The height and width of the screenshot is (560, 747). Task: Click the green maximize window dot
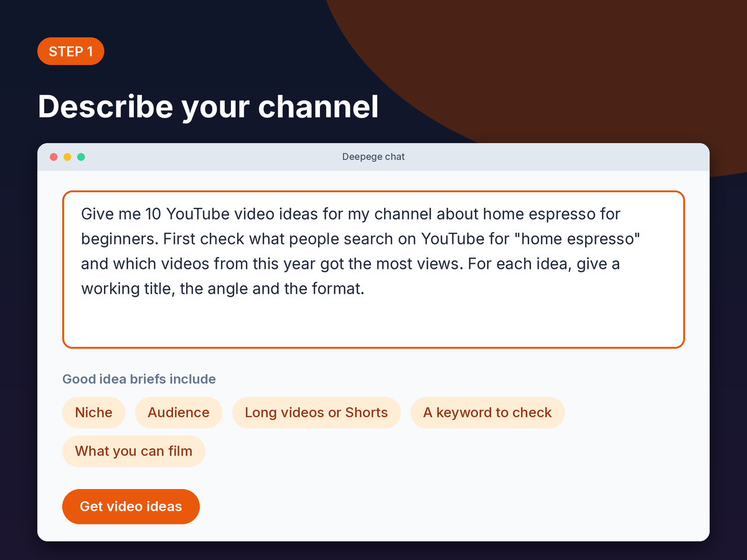(81, 157)
